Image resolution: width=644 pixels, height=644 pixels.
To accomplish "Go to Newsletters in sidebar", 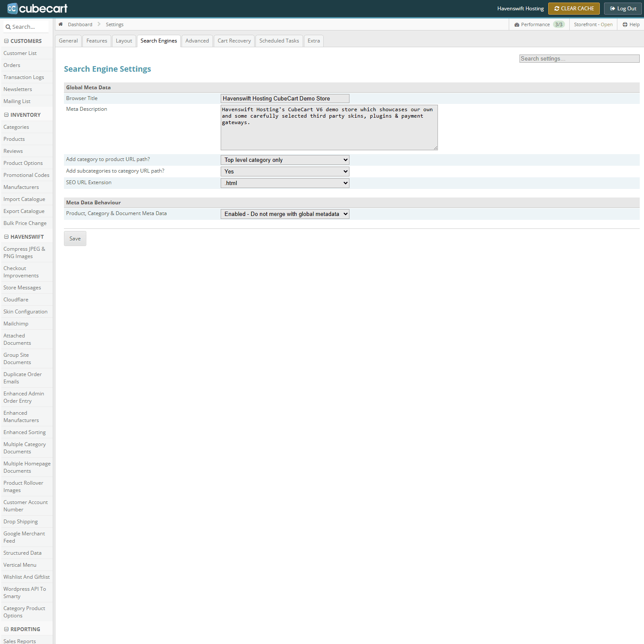I will pyautogui.click(x=18, y=89).
